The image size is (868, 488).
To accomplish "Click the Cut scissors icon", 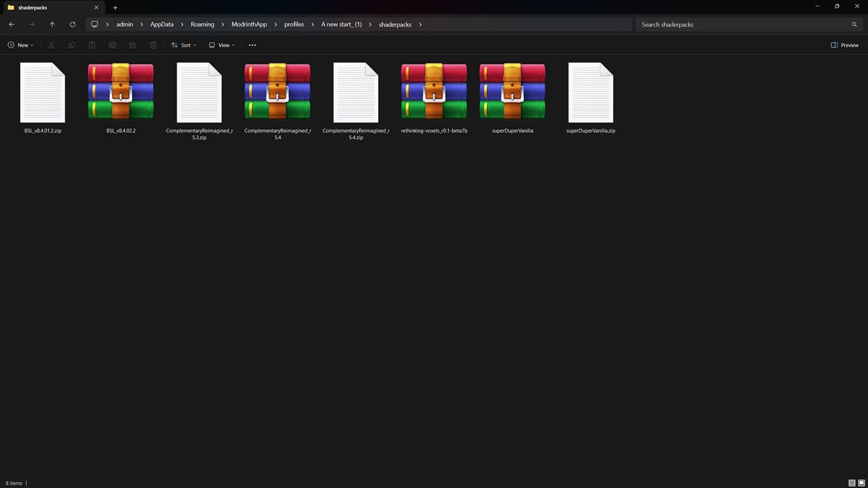I will [52, 45].
